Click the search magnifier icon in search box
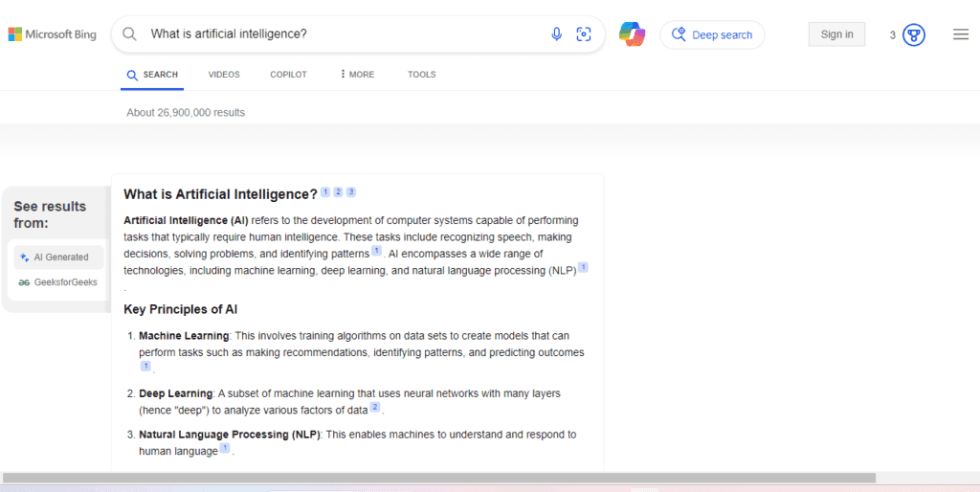 129,34
